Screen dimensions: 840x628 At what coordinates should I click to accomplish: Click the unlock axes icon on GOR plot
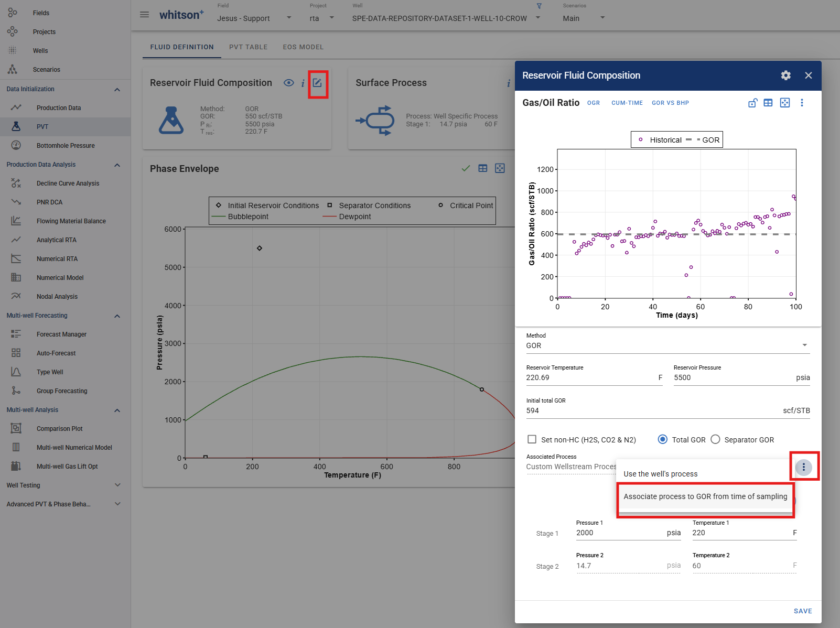pos(752,103)
